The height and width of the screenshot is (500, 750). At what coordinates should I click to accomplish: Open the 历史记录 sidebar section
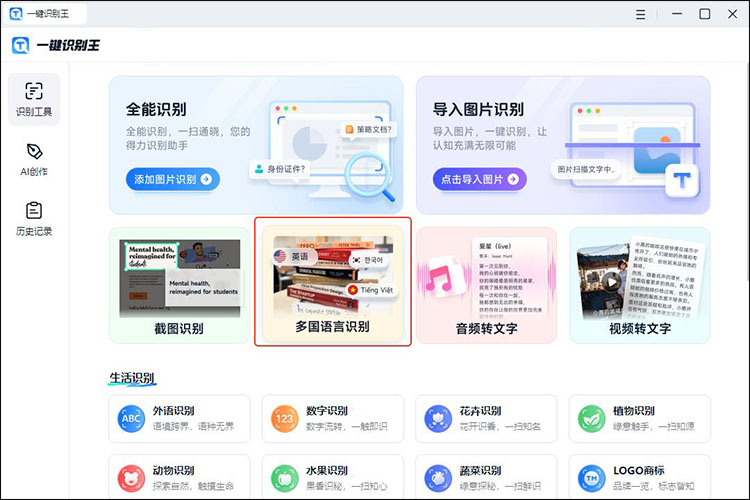pyautogui.click(x=34, y=219)
